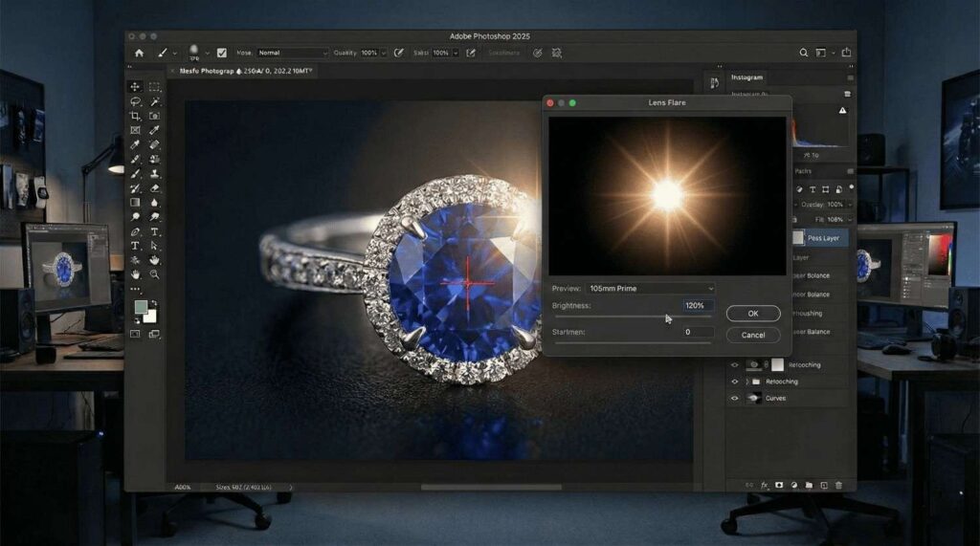Screen dimensions: 980x546
Task: Open the foreground color swatch
Action: click(x=141, y=307)
